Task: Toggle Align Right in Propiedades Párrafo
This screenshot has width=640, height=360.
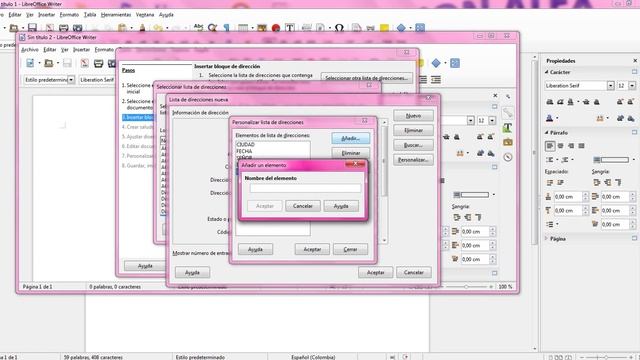Action: pyautogui.click(x=571, y=146)
